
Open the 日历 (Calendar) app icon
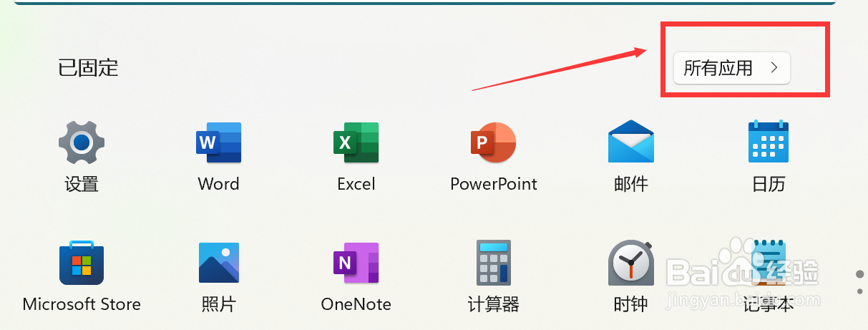coord(768,142)
